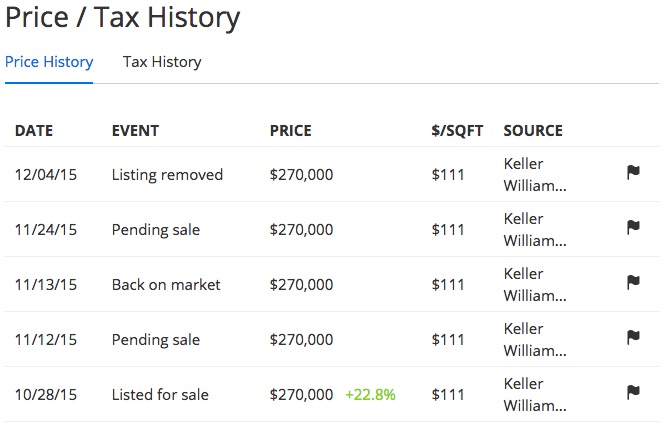
Task: Flag the 12/04/15 Listing removed entry
Action: (x=633, y=172)
